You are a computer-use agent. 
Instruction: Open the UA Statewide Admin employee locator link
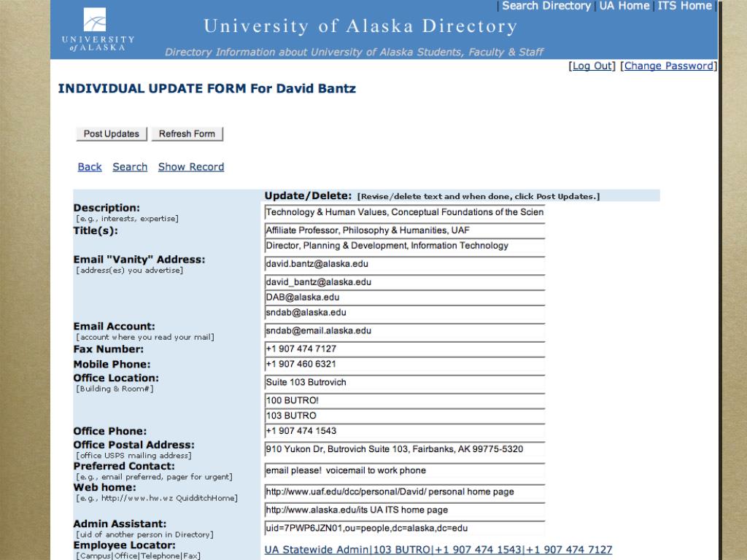pos(438,550)
